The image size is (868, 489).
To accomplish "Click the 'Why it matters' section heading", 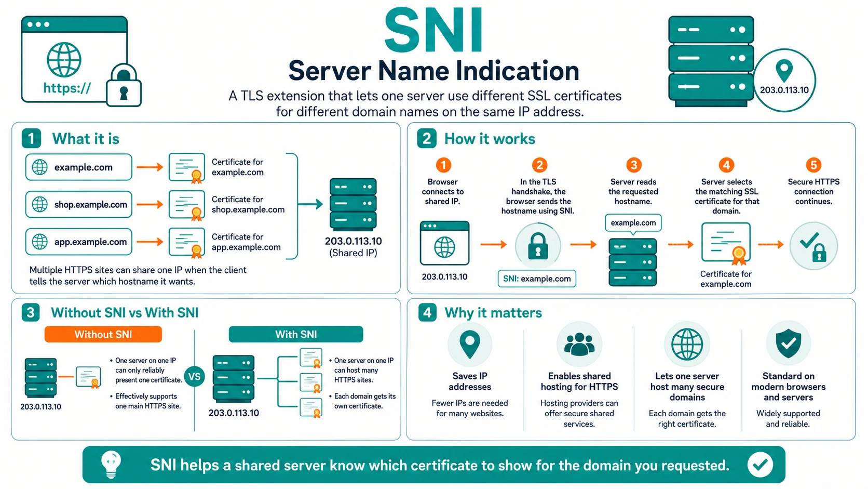I will (493, 312).
